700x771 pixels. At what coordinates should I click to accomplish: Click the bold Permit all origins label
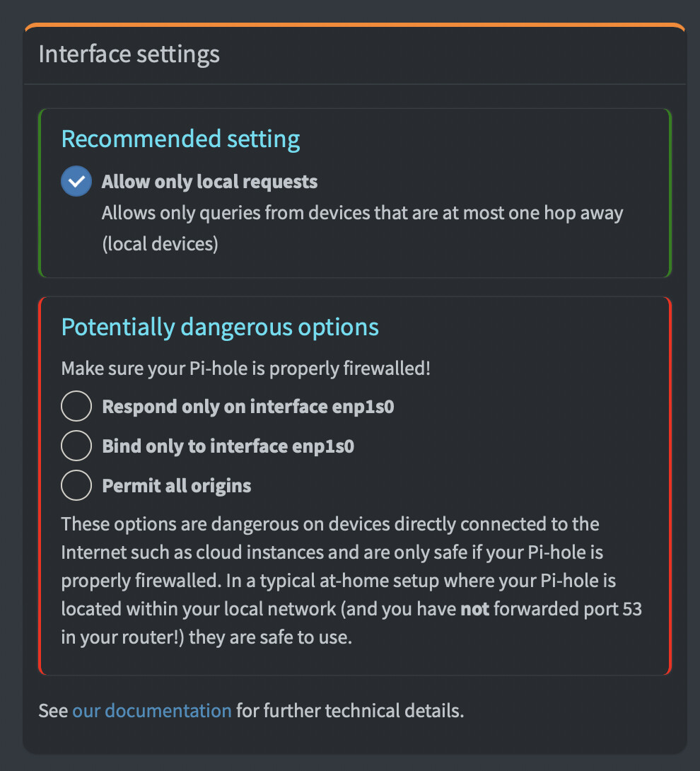point(176,485)
